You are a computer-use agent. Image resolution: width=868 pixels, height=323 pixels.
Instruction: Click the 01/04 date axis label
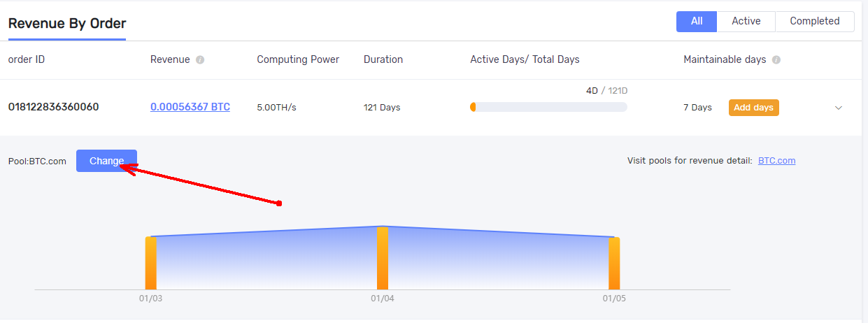tap(382, 299)
